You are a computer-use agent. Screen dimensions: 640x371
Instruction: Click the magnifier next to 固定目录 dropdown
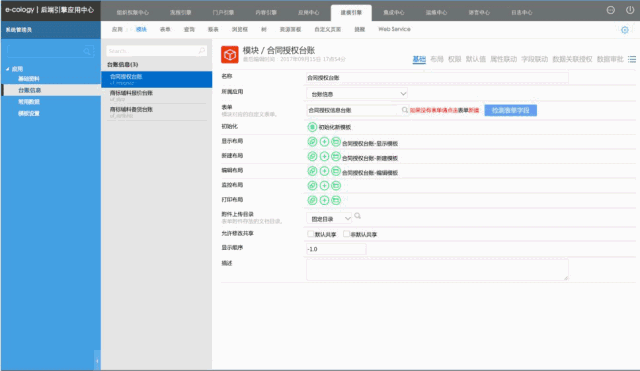[x=358, y=216]
